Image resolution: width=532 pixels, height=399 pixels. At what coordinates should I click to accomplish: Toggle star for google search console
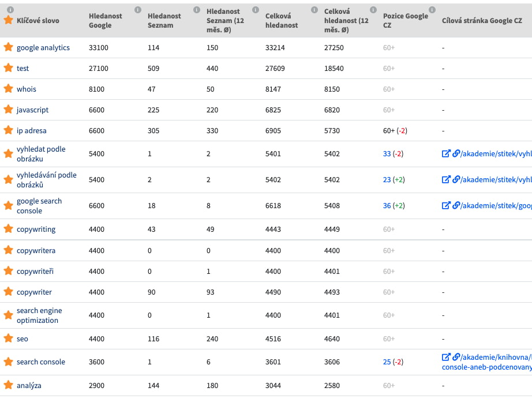(8, 205)
